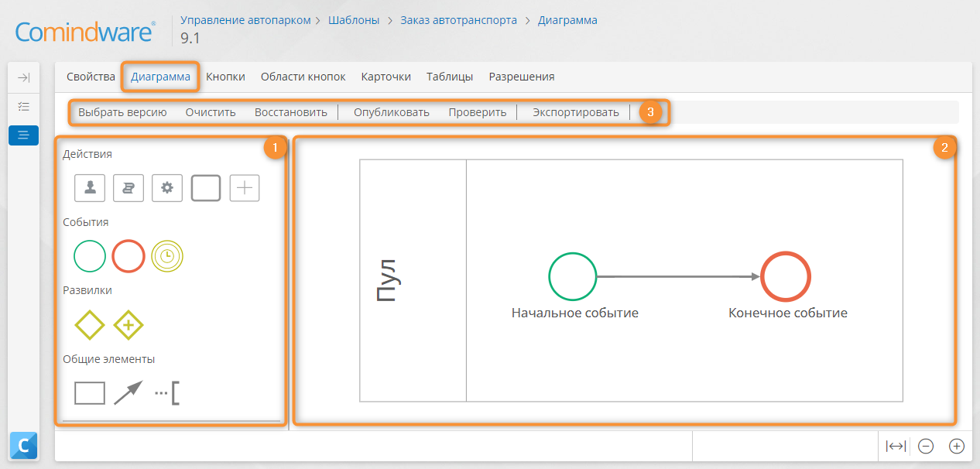The image size is (980, 469).
Task: Click the Очистить toolbar button
Action: pyautogui.click(x=211, y=112)
